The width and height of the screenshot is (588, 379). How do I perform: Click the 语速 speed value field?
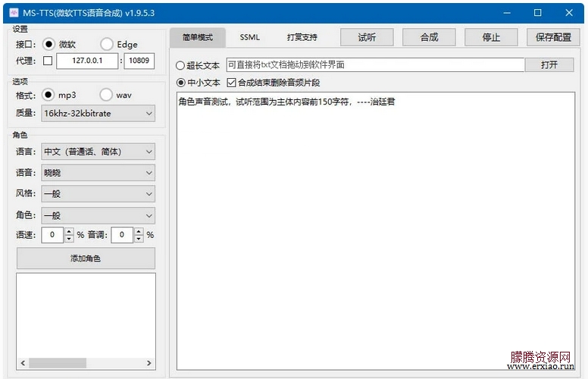tap(52, 235)
